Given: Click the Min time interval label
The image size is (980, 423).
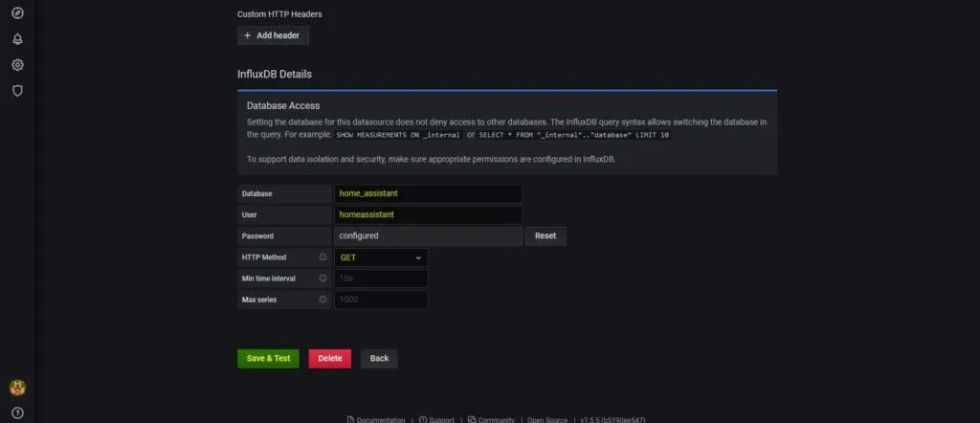Looking at the screenshot, I should coord(269,278).
